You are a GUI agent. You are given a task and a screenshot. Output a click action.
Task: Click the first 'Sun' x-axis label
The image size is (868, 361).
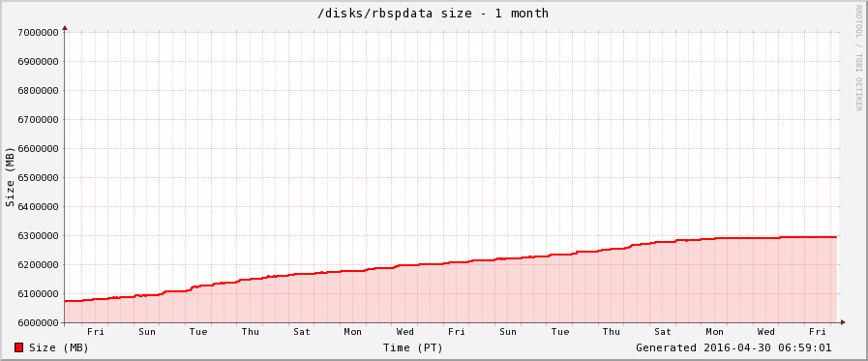click(x=147, y=332)
